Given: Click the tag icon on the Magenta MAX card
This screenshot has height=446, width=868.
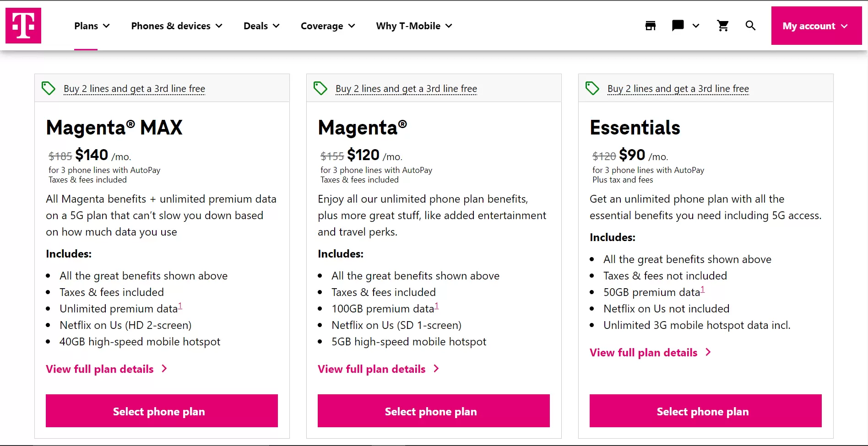Looking at the screenshot, I should (x=48, y=88).
